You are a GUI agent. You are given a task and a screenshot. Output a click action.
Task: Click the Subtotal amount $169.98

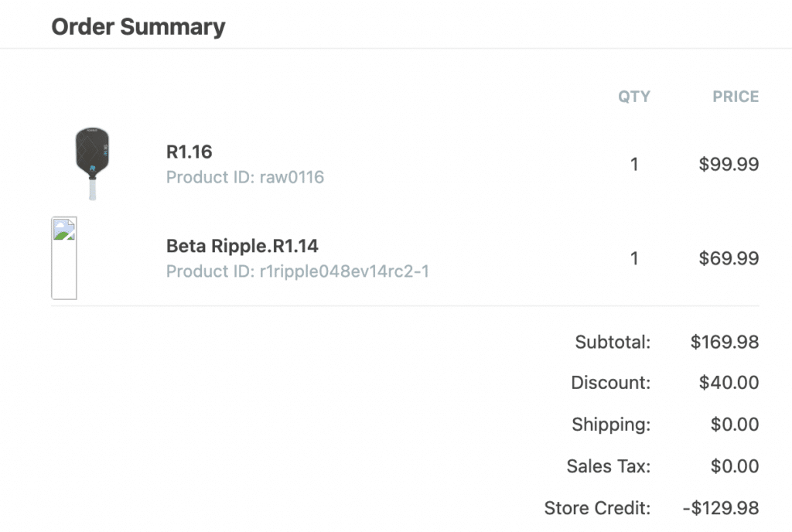coord(725,341)
